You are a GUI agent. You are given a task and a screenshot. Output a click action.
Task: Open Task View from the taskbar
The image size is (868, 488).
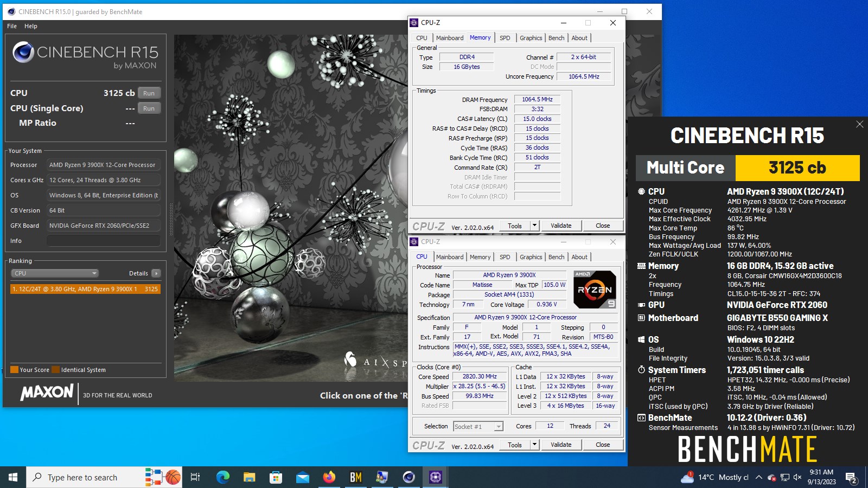pyautogui.click(x=195, y=477)
